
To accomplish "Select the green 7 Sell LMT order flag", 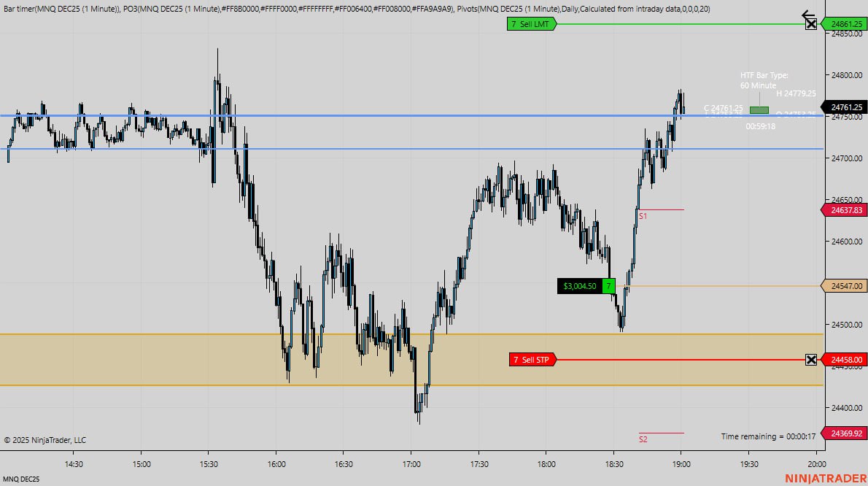I will click(x=532, y=24).
